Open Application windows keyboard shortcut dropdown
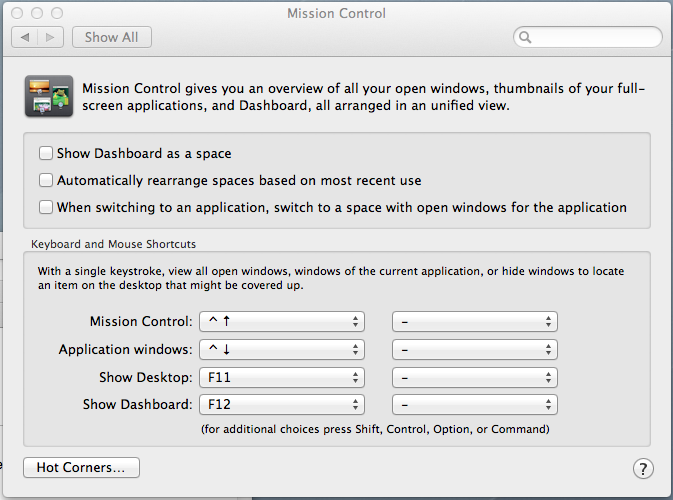This screenshot has width=673, height=500. (282, 349)
